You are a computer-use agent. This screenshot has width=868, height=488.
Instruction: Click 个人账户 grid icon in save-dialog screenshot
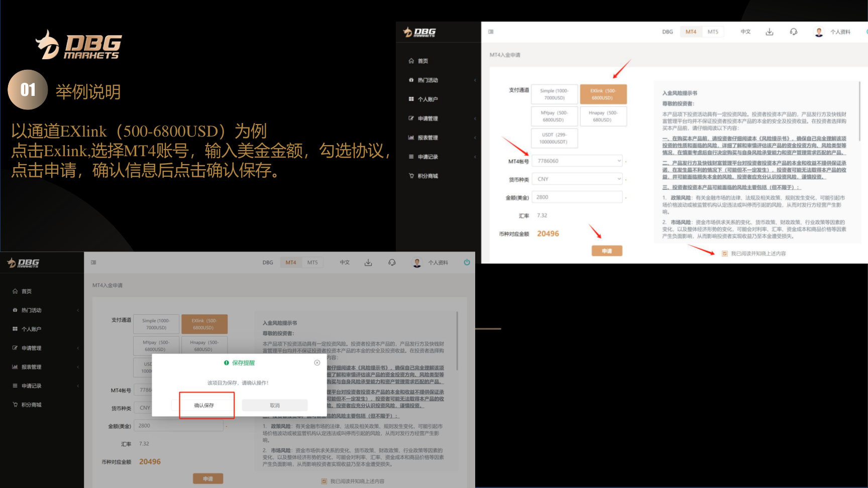point(15,329)
